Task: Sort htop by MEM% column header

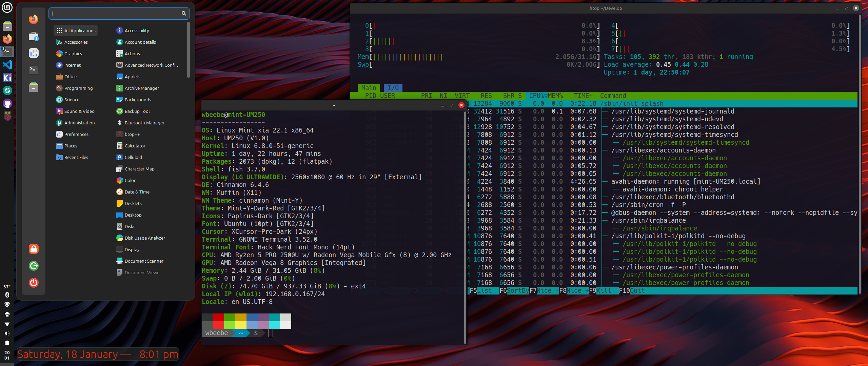Action: [x=555, y=96]
